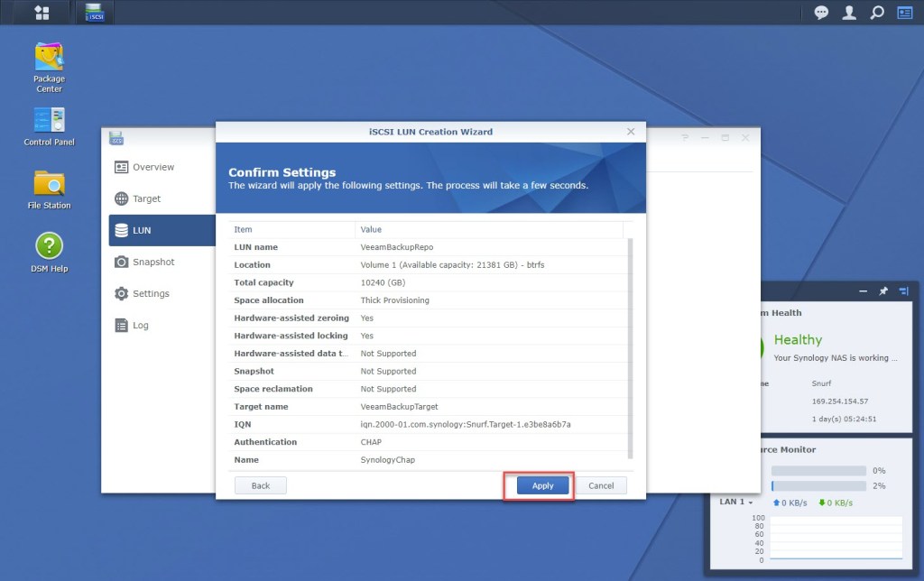Screen dimensions: 924x581
Task: Click the VeeamBackupRepo LUN name value
Action: [x=397, y=247]
